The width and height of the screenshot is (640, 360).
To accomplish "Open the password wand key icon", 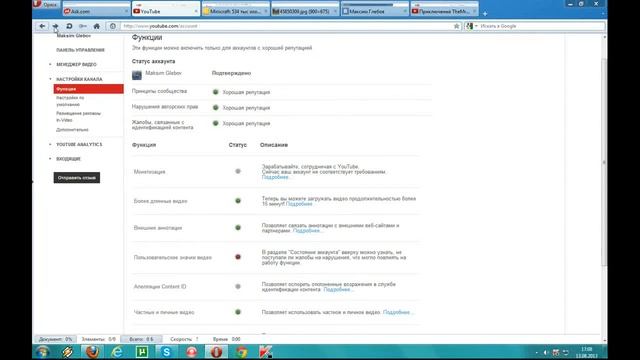I will coord(83,26).
